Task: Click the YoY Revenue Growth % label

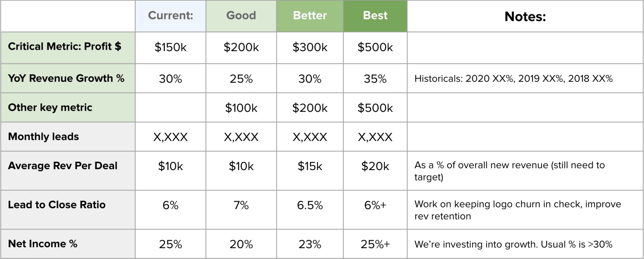Action: [x=66, y=79]
